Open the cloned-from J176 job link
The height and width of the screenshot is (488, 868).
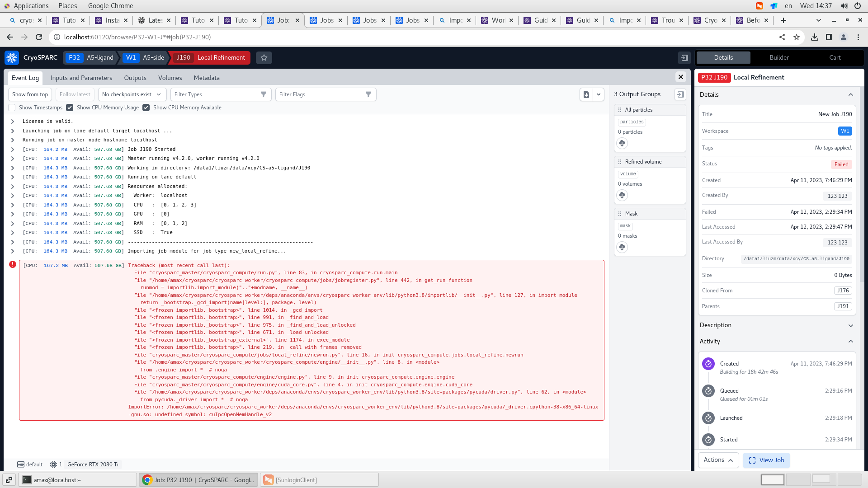[x=843, y=291]
